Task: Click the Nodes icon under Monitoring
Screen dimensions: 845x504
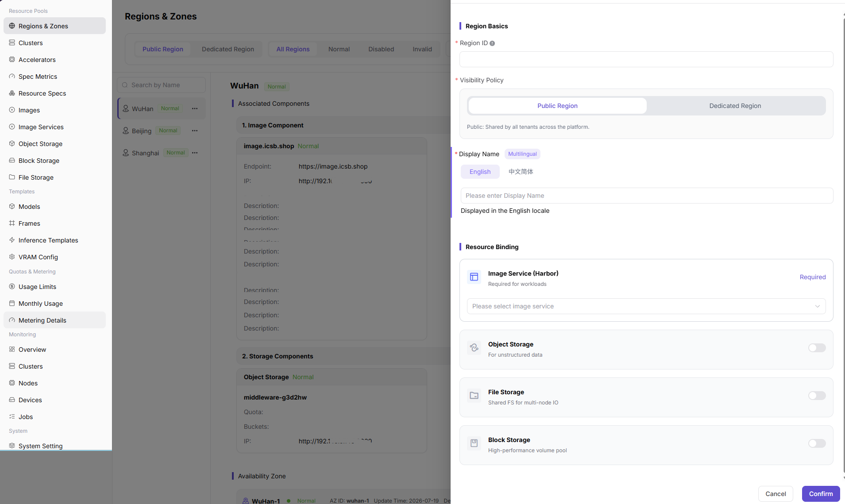Action: (12, 383)
